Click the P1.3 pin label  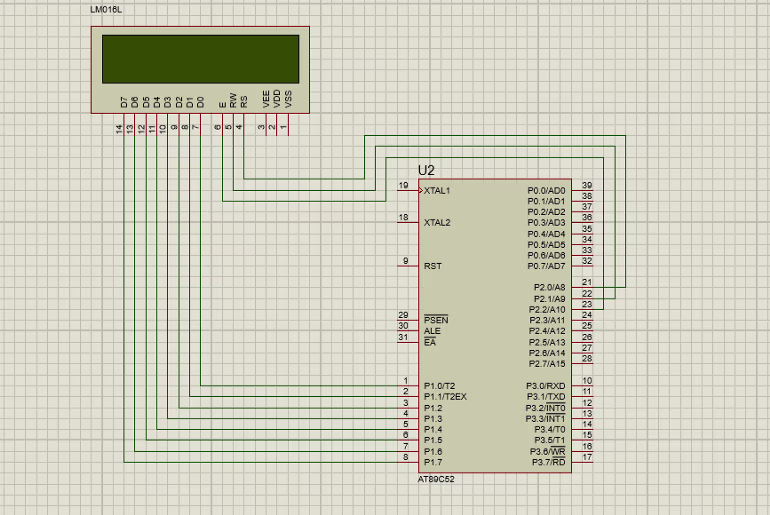[433, 419]
